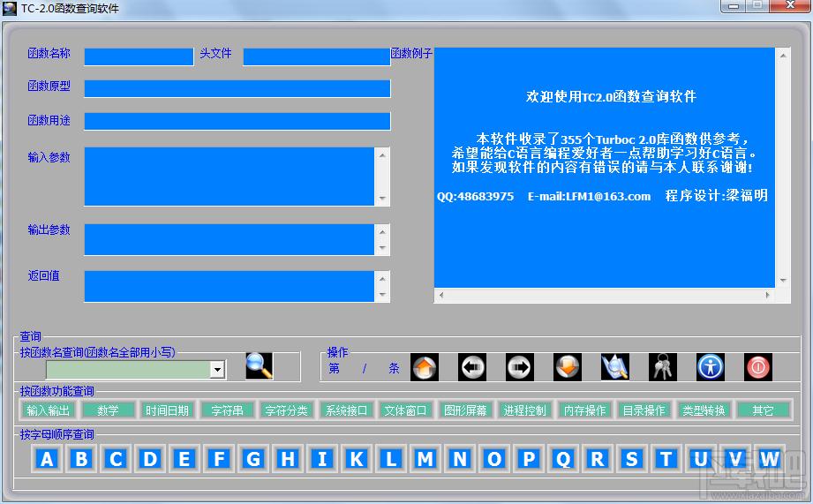Choose the 内存操作 category button
813x504 pixels.
point(584,410)
